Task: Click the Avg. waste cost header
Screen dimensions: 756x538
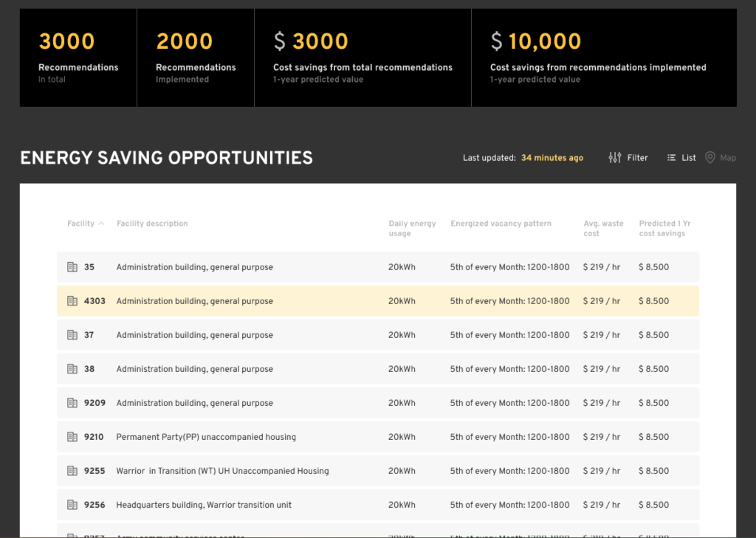Action: (602, 228)
